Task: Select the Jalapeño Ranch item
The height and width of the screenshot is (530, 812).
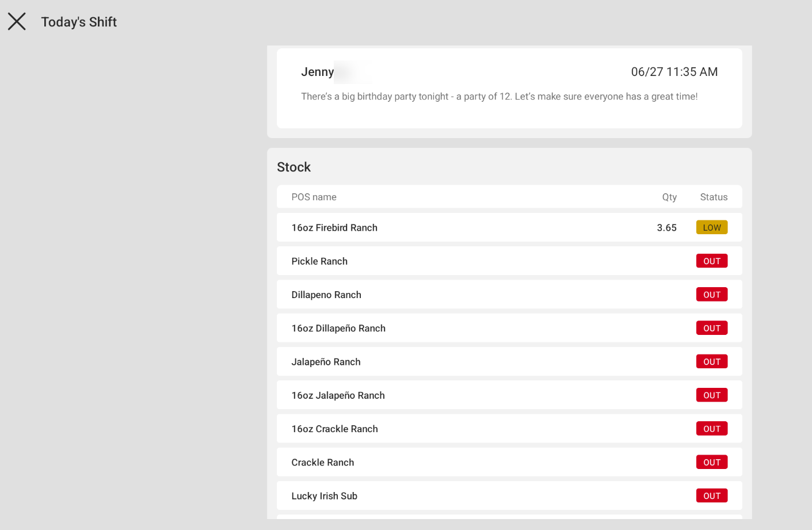Action: pos(509,361)
